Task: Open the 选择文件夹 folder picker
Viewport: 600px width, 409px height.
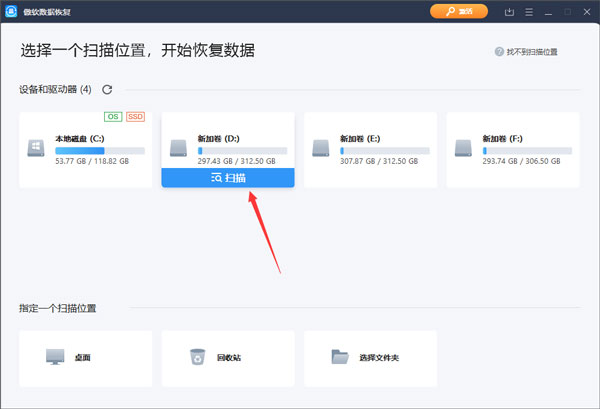Action: 370,358
